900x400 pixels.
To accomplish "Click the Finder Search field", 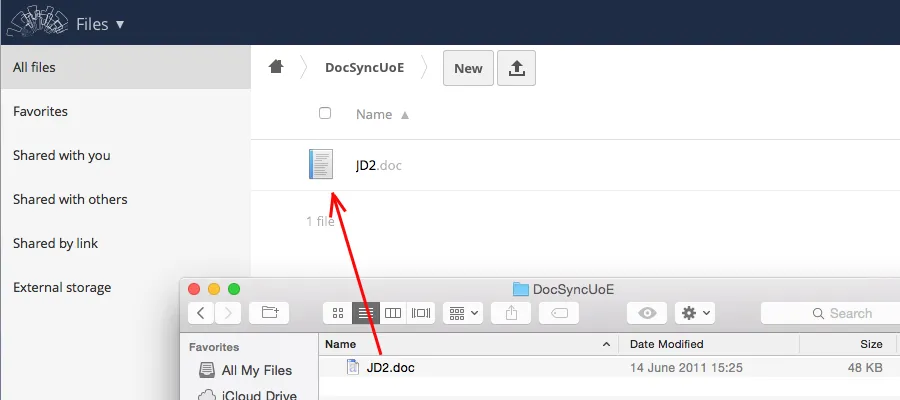I will tap(830, 313).
